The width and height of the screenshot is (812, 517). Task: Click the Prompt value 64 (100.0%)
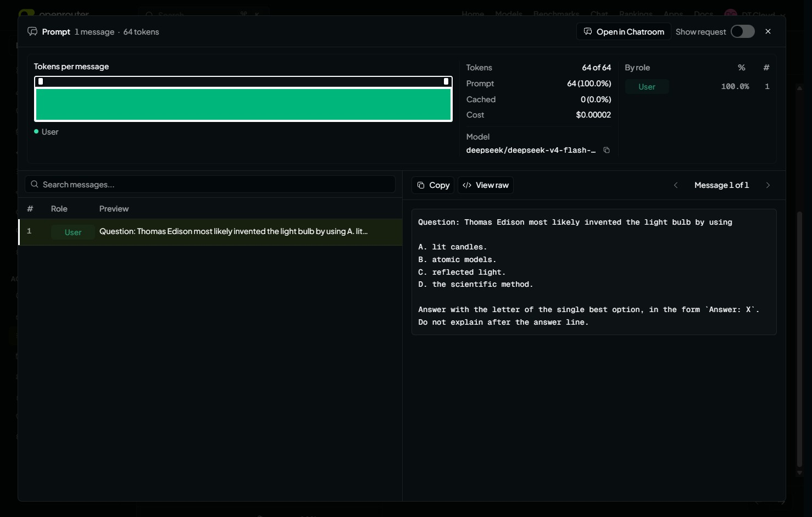[x=589, y=84]
